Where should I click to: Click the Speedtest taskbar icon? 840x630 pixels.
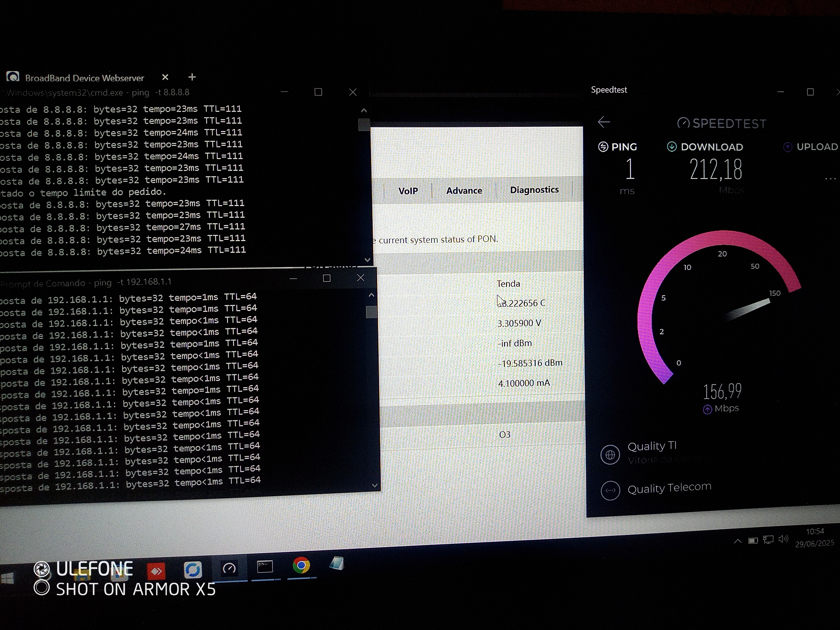click(x=229, y=568)
